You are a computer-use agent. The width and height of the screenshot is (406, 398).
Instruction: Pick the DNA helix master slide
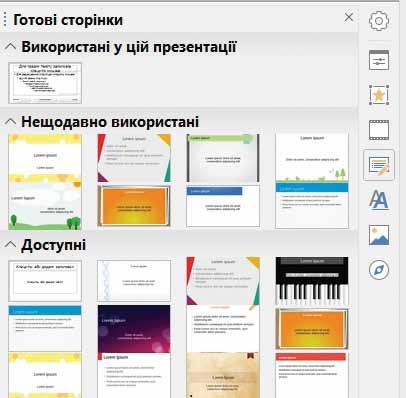(134, 281)
